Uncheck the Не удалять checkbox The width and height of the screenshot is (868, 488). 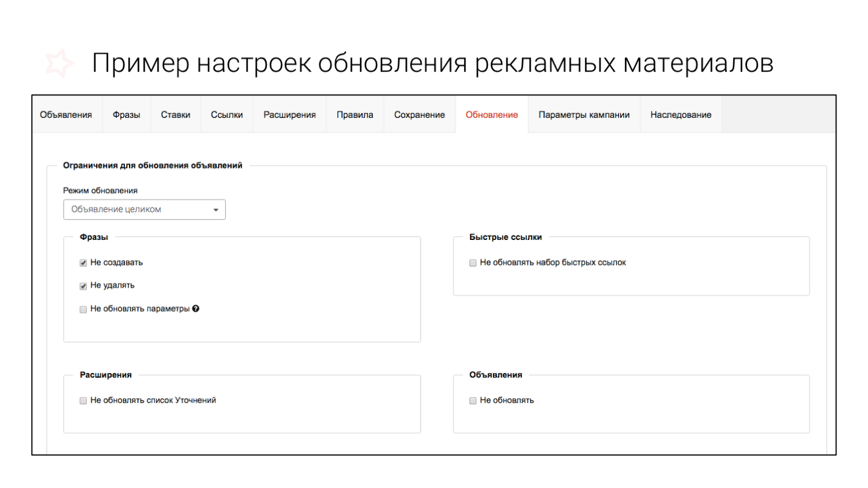tap(83, 286)
